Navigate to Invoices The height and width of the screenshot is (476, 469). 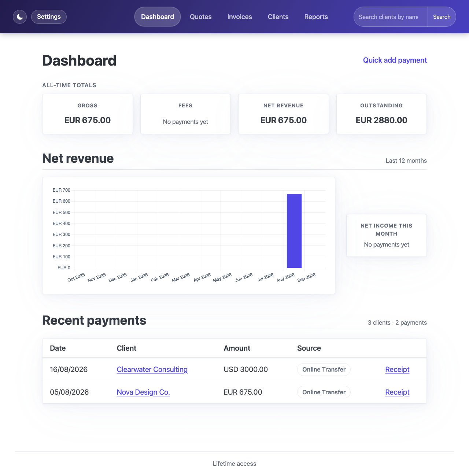click(x=240, y=17)
